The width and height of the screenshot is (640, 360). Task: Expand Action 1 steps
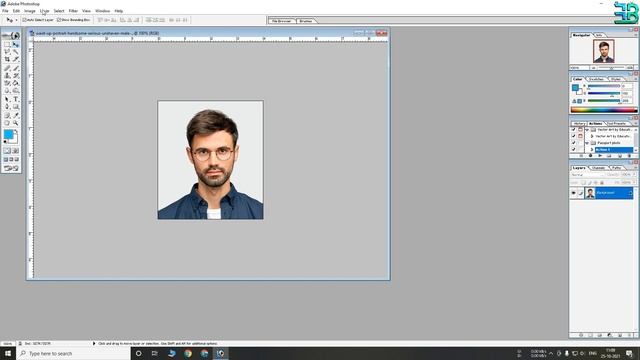[592, 149]
